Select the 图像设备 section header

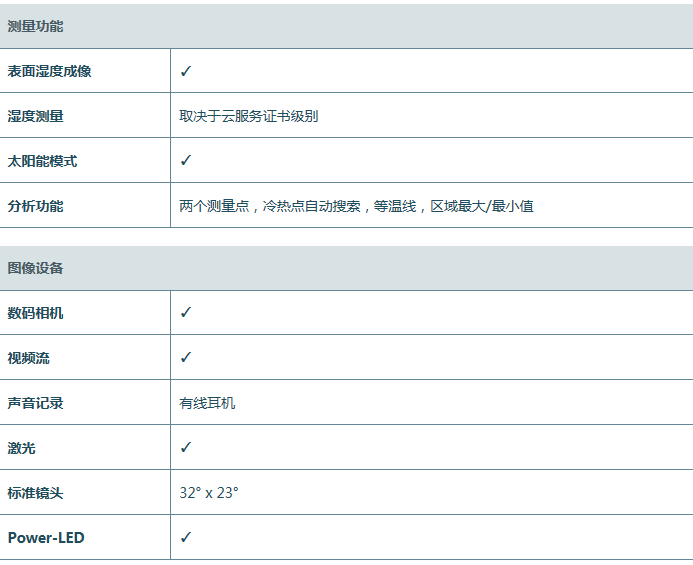[x=35, y=268]
